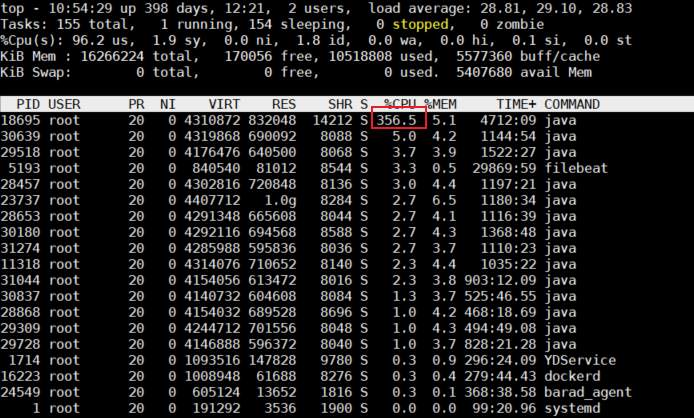Viewport: 694px width, 418px height.
Task: Select the TIME+ column header
Action: point(516,104)
